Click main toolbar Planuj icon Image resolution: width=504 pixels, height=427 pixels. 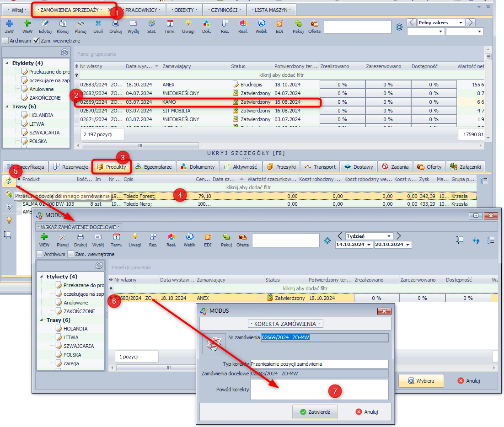pos(80,23)
